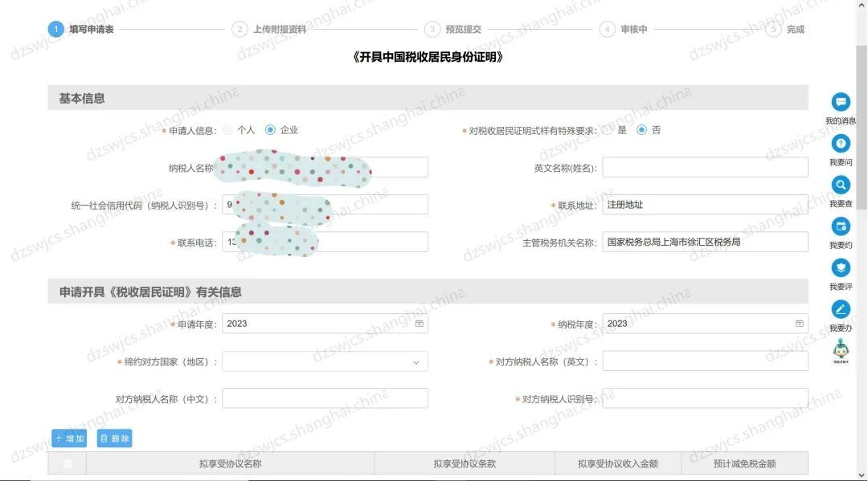Viewport: 868px width, 481px height.
Task: Open 我要查 search icon in sidebar
Action: [x=841, y=185]
